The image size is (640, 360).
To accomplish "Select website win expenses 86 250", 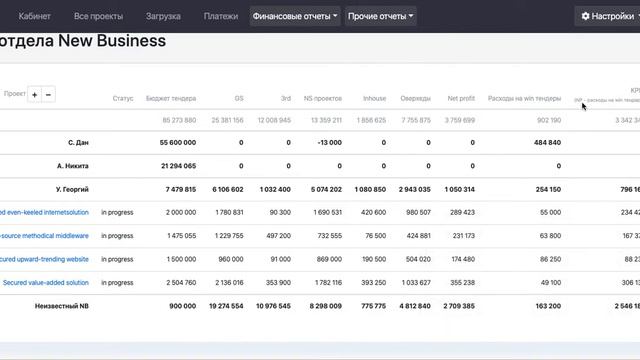I will [550, 259].
